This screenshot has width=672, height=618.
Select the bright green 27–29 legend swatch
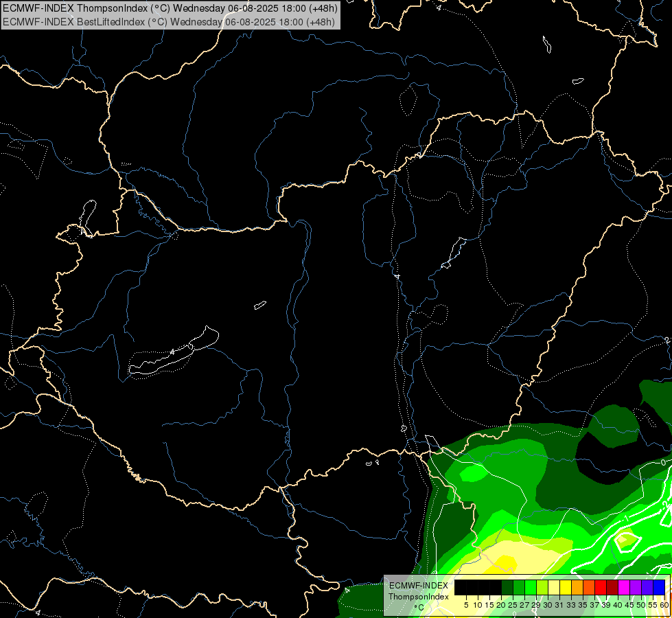click(531, 587)
